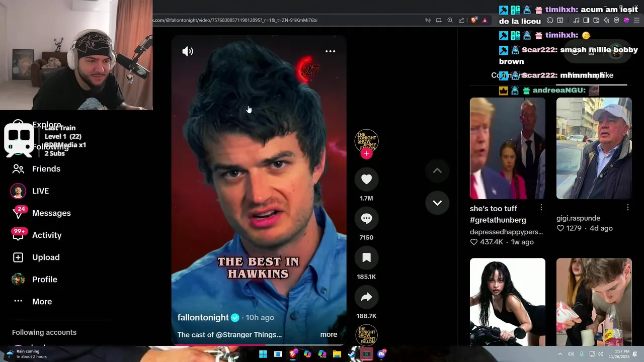Open the Brave Shields lion icon

(474, 20)
